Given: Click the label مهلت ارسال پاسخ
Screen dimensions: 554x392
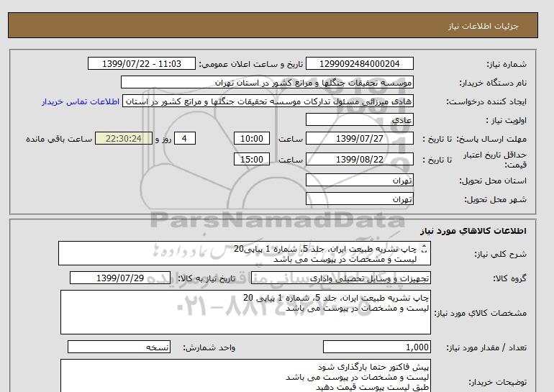Looking at the screenshot, I should coord(491,139).
